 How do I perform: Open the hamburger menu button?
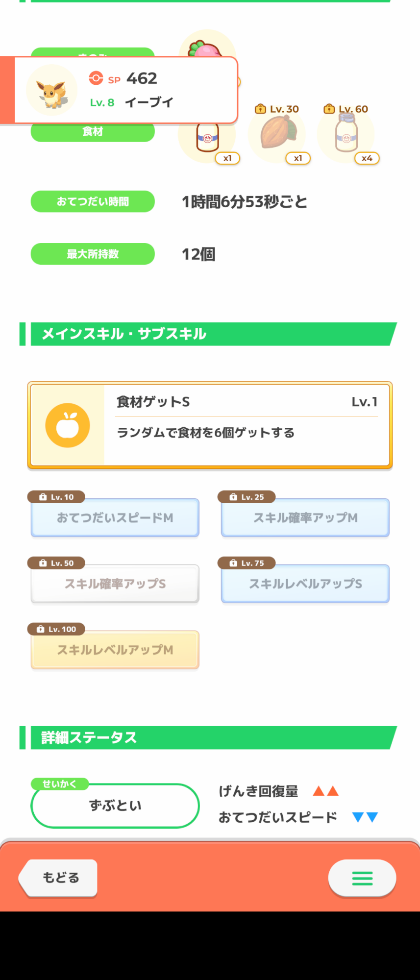[x=362, y=878]
